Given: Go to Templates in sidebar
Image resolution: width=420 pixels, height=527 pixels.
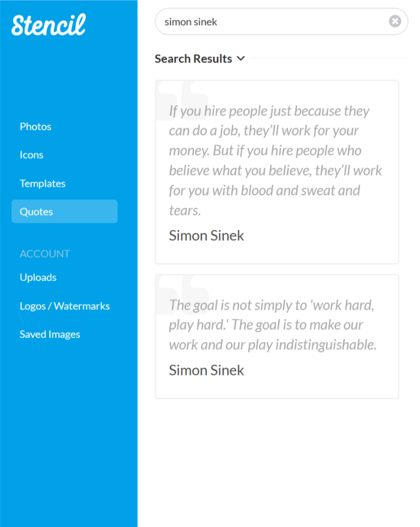Looking at the screenshot, I should tap(43, 183).
